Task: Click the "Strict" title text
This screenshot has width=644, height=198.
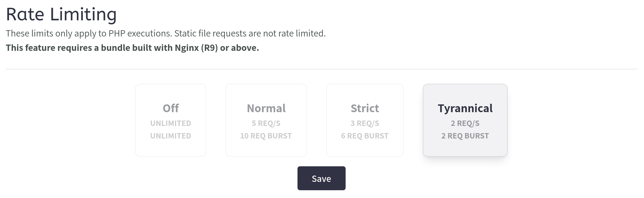Action: click(365, 108)
